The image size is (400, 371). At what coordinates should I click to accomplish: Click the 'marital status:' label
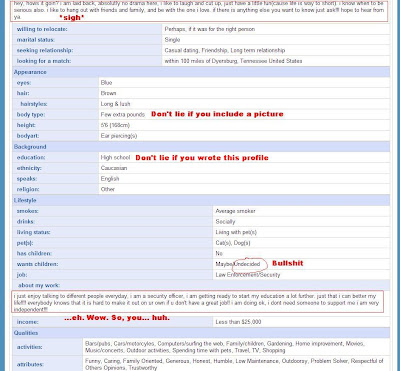coord(36,40)
